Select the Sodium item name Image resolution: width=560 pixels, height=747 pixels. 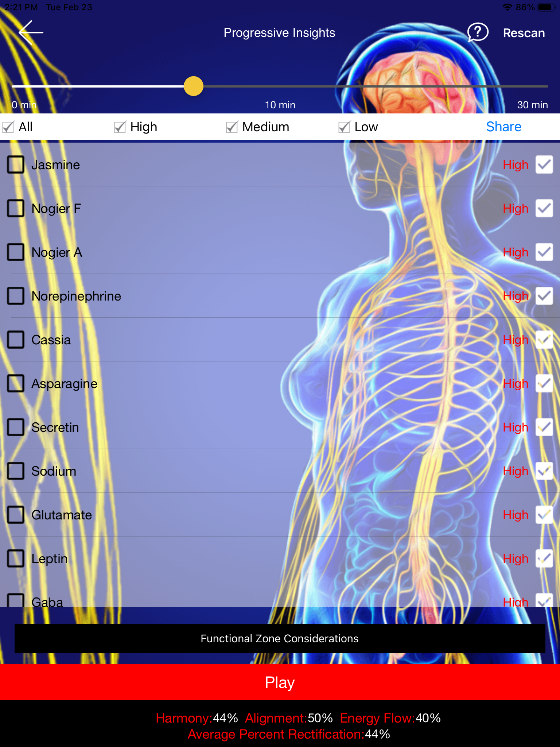point(54,471)
